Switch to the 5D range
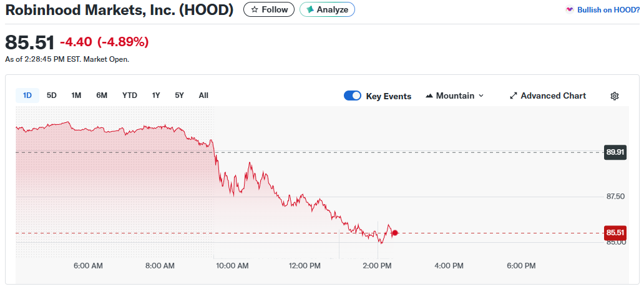 pyautogui.click(x=52, y=96)
